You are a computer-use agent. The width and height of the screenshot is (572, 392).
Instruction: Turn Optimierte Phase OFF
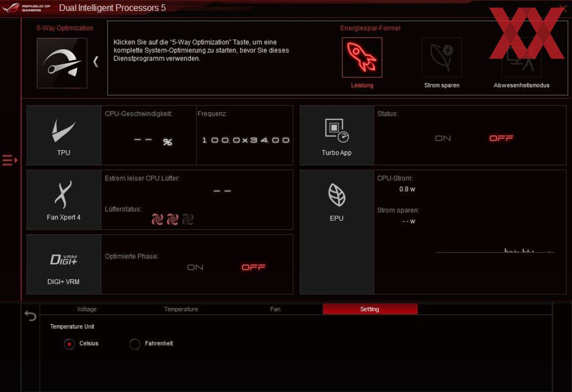pos(254,267)
